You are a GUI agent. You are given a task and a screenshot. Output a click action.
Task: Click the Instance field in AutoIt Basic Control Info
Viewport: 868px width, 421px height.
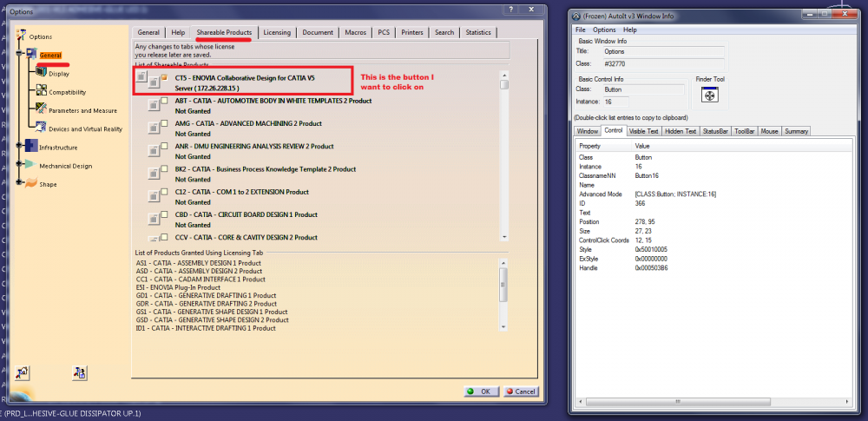(x=615, y=102)
